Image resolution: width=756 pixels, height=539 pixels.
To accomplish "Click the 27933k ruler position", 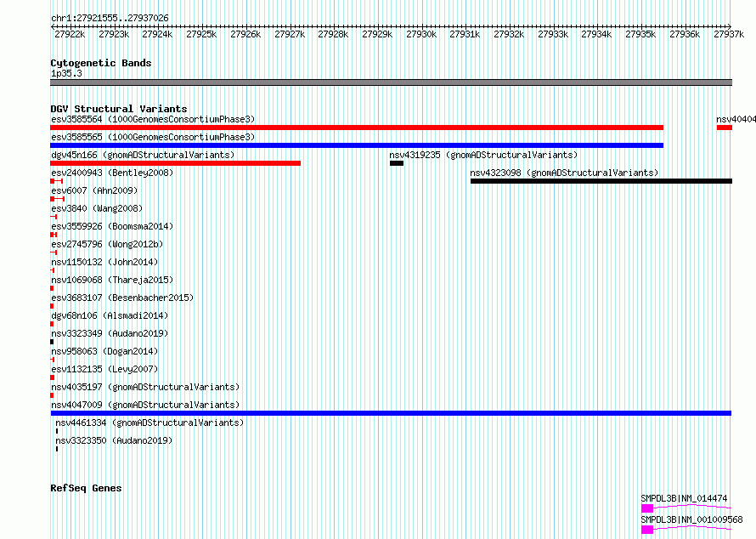I will [x=552, y=34].
